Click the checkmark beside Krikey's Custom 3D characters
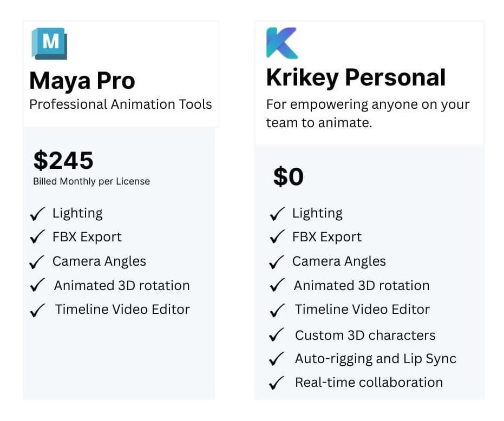Screen dimensions: 504x421 [x=277, y=336]
